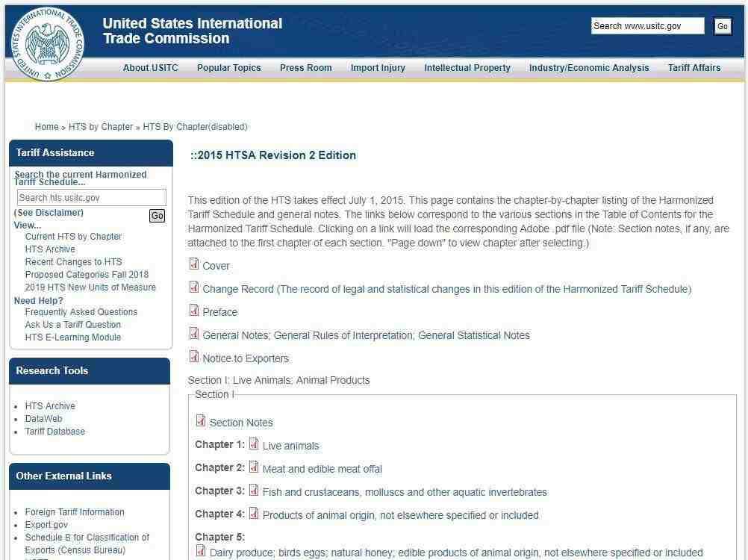Go to Home breadcrumb link
The height and width of the screenshot is (560, 748).
(46, 127)
